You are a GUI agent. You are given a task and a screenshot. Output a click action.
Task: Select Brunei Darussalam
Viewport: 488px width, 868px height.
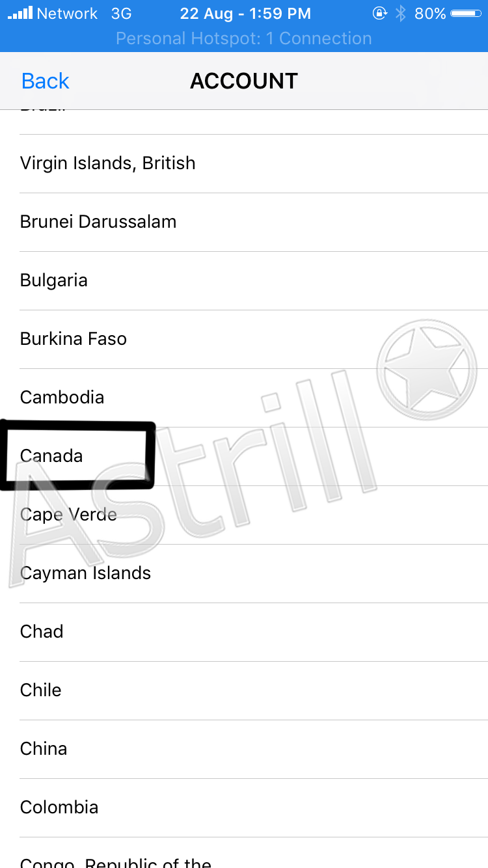tap(244, 222)
